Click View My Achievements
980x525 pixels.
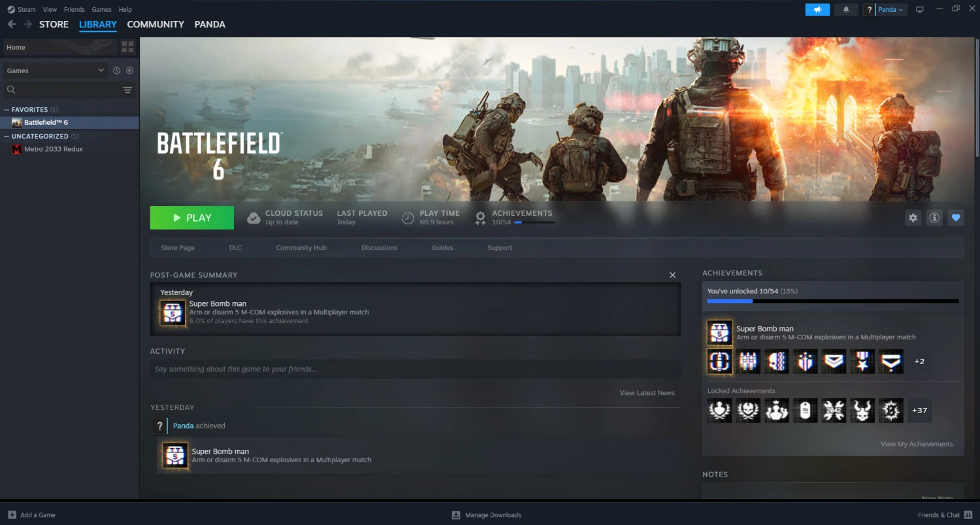point(917,444)
